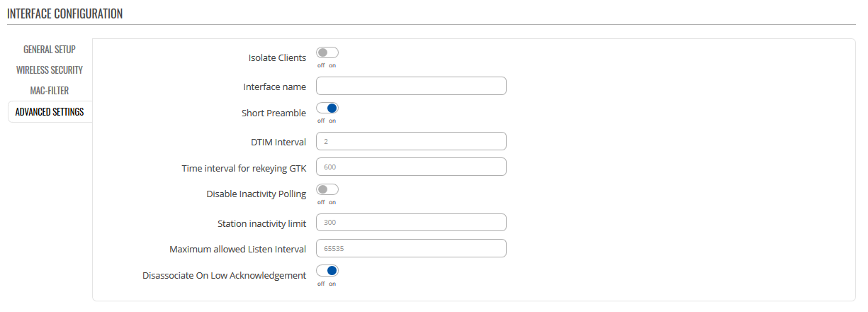Select the MAC-Filter tab
Image resolution: width=868 pixels, height=312 pixels.
click(x=50, y=91)
